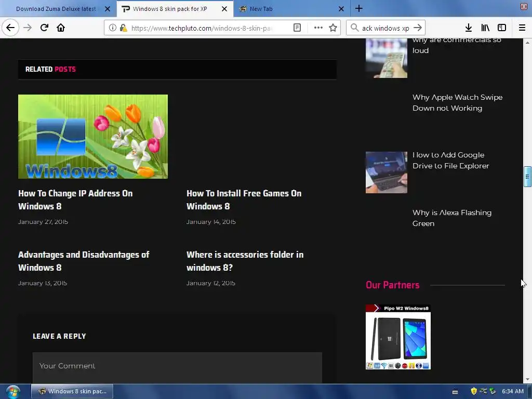
Task: Open Why Apple Watch Swipe Down article
Action: tap(457, 102)
